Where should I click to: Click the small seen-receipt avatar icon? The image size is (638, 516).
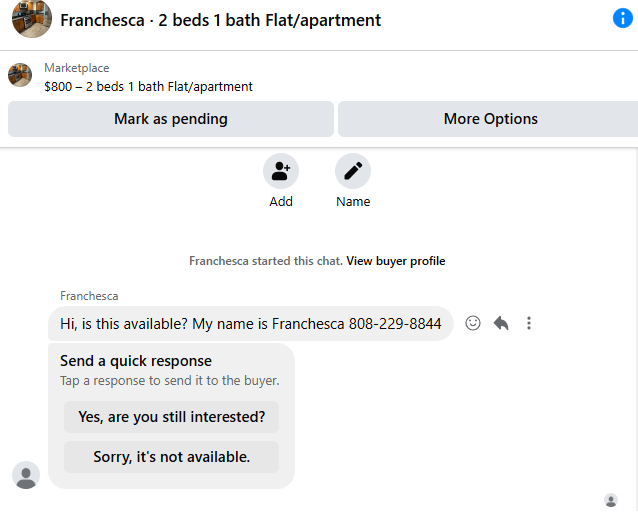pyautogui.click(x=611, y=500)
